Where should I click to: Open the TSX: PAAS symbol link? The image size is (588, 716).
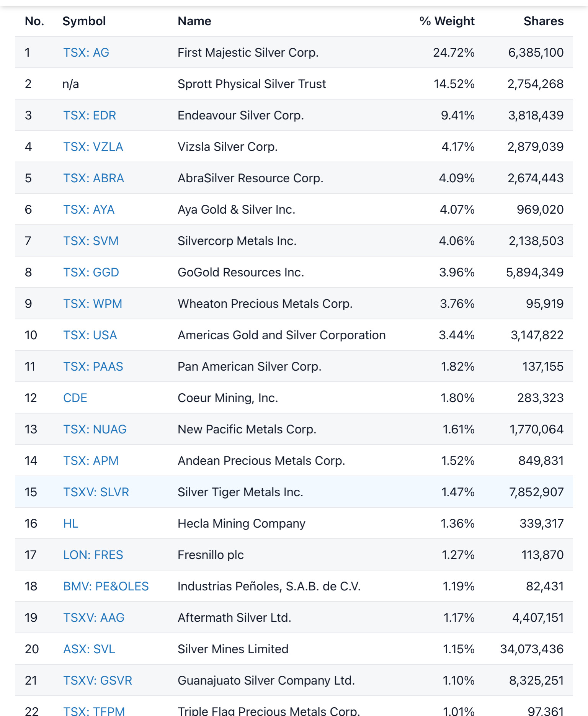93,366
